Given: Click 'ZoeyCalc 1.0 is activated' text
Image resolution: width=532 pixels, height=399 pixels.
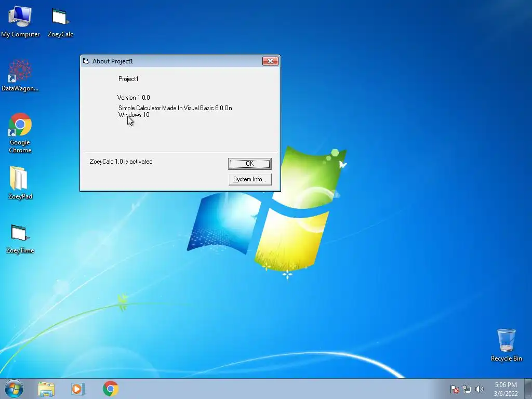Looking at the screenshot, I should coord(121,162).
